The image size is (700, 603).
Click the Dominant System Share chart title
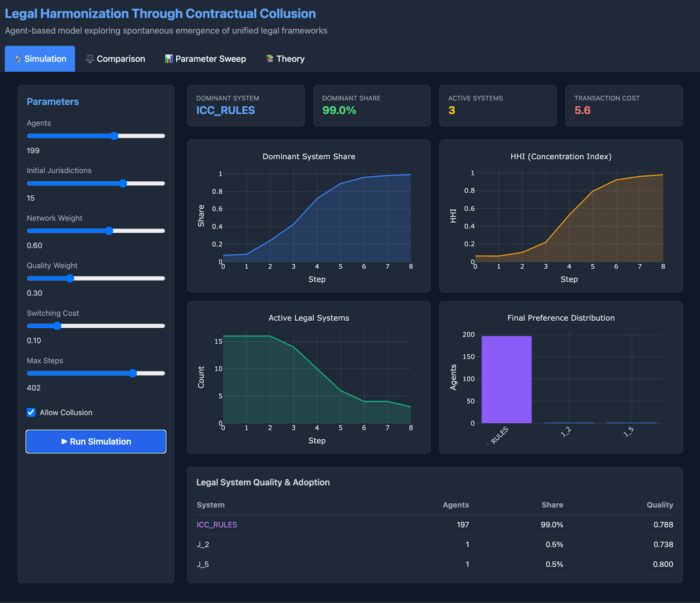pos(308,157)
